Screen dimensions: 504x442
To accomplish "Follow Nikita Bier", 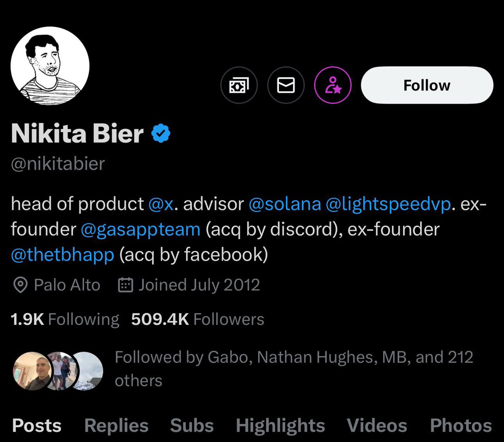I will [427, 86].
